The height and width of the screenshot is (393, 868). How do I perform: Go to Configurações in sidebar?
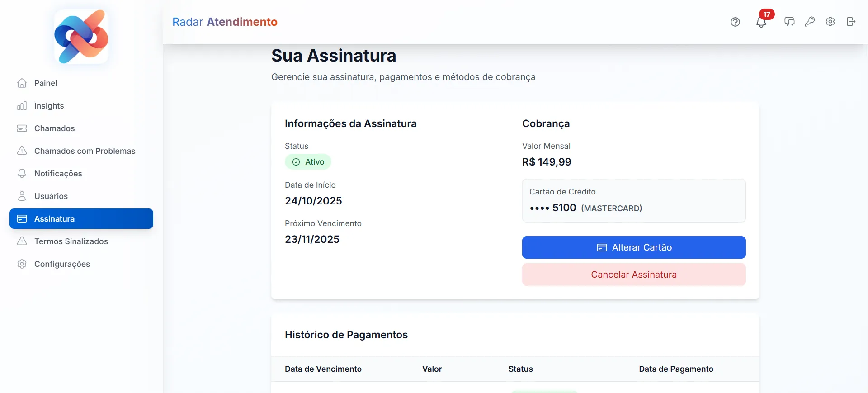click(x=62, y=264)
